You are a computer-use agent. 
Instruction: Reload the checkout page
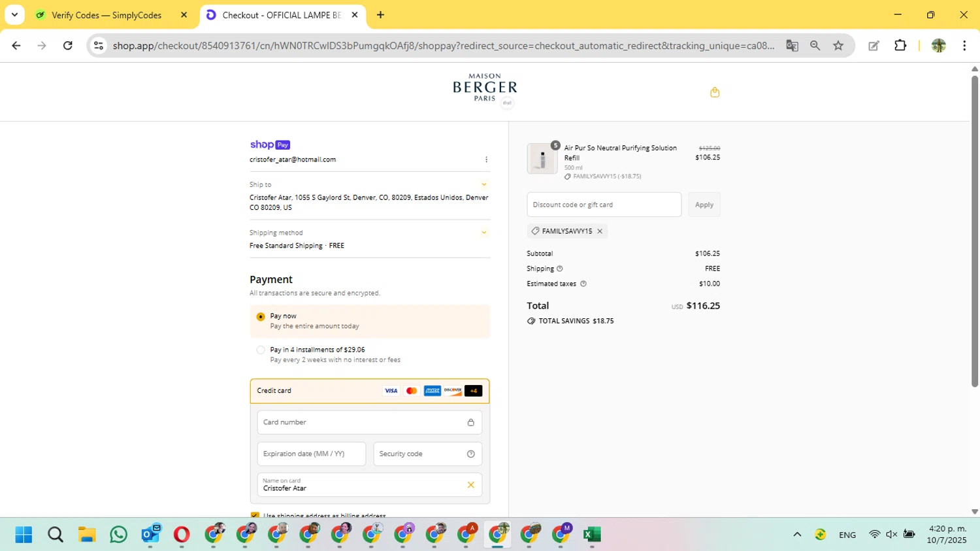tap(67, 46)
